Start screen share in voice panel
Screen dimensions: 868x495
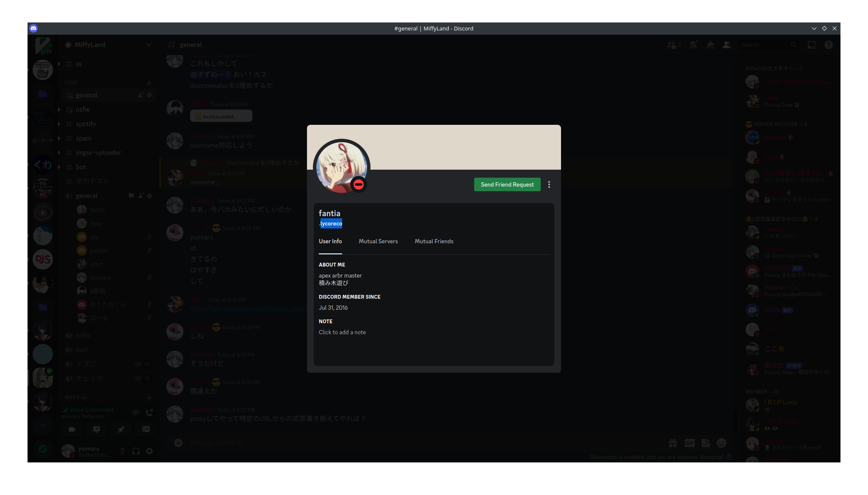coord(97,429)
